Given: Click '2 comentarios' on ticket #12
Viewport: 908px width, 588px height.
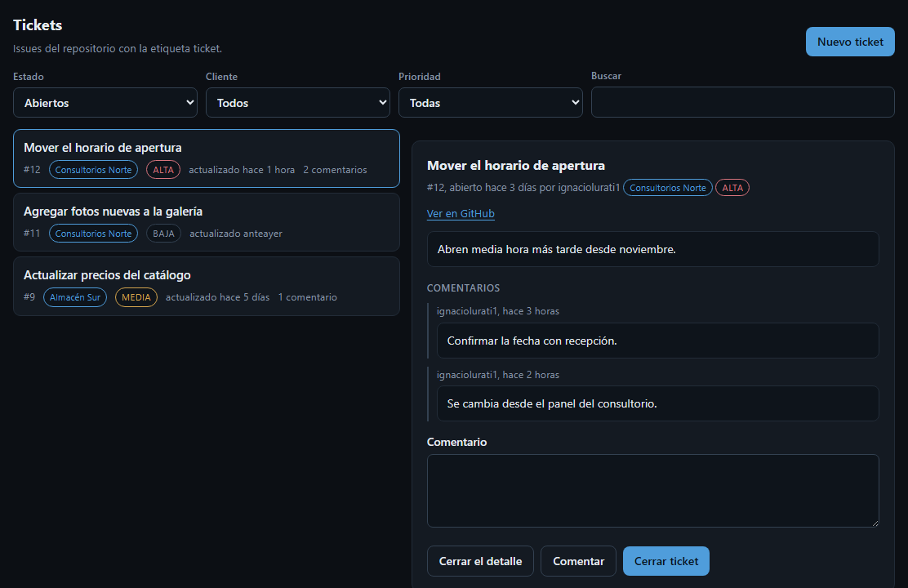Looking at the screenshot, I should (x=335, y=170).
